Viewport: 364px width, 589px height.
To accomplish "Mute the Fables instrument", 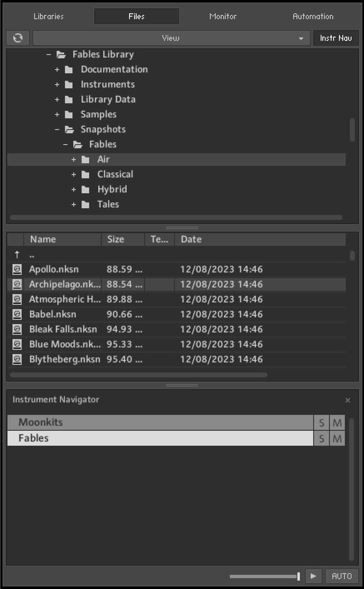I will click(337, 438).
